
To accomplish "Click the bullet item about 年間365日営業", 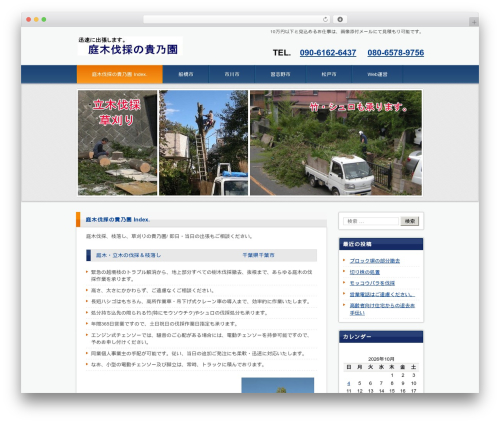I will [x=164, y=324].
